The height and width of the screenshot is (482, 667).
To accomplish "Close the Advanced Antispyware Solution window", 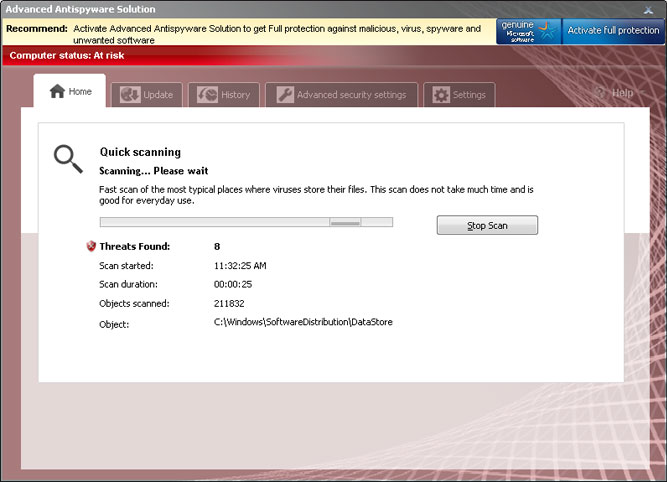I will point(648,10).
